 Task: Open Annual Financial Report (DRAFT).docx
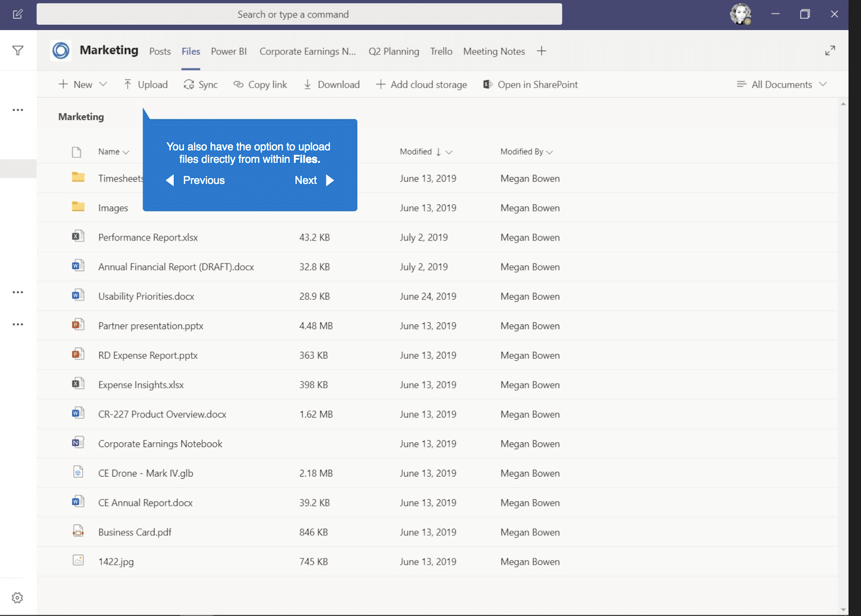(x=176, y=267)
